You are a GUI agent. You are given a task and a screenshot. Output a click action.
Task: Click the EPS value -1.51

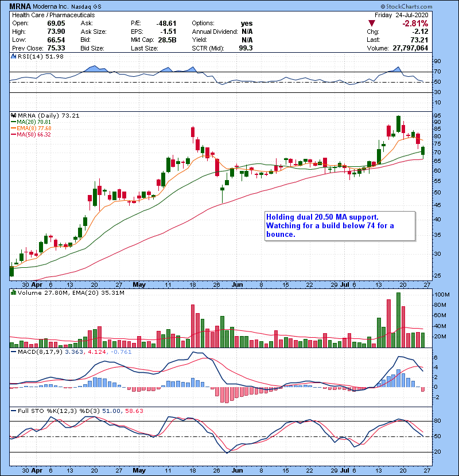point(168,32)
